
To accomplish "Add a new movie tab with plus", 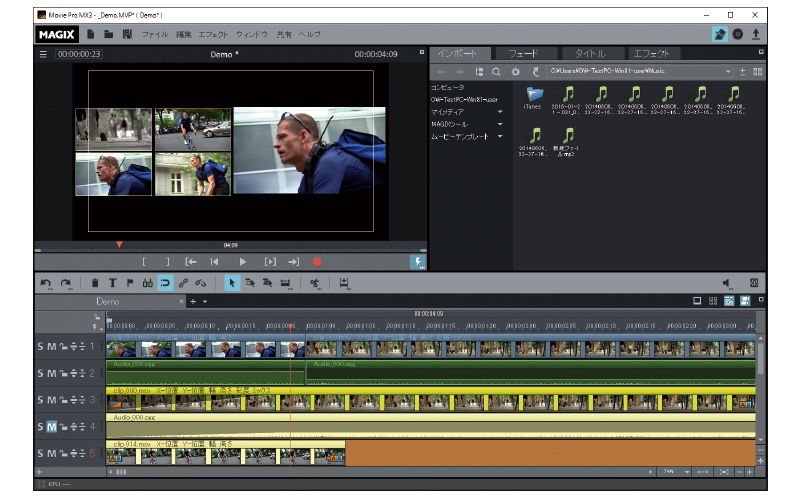I will click(193, 302).
